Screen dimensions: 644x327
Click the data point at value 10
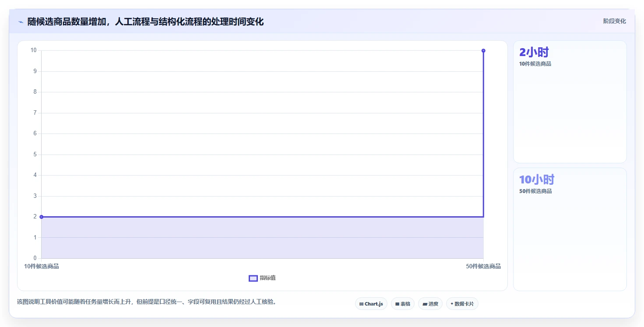pos(483,51)
